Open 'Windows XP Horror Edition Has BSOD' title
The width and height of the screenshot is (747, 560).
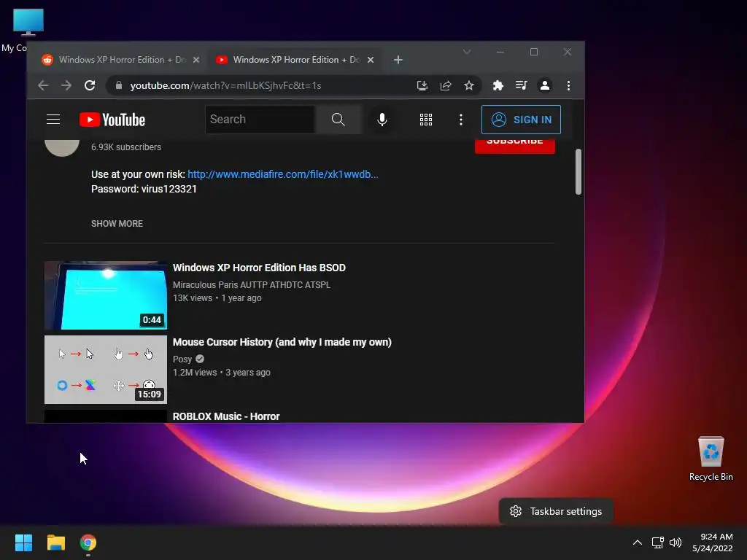pos(259,268)
